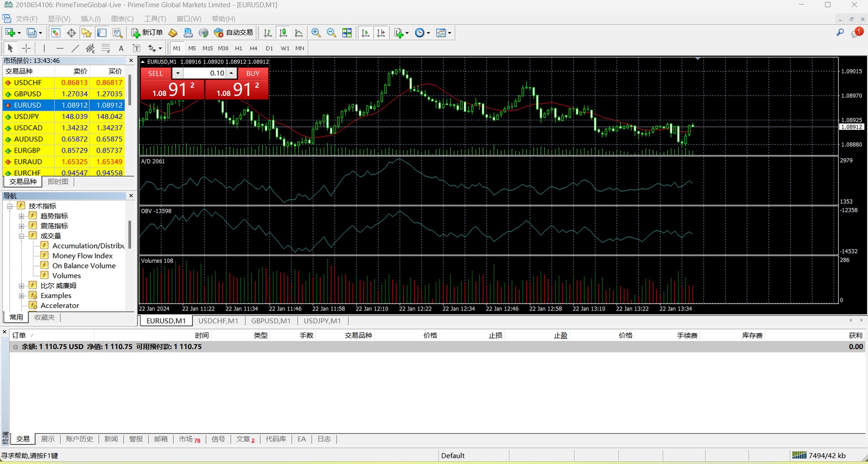Open the search magnifier icon
Viewport: 868px width, 464px height.
coord(840,32)
